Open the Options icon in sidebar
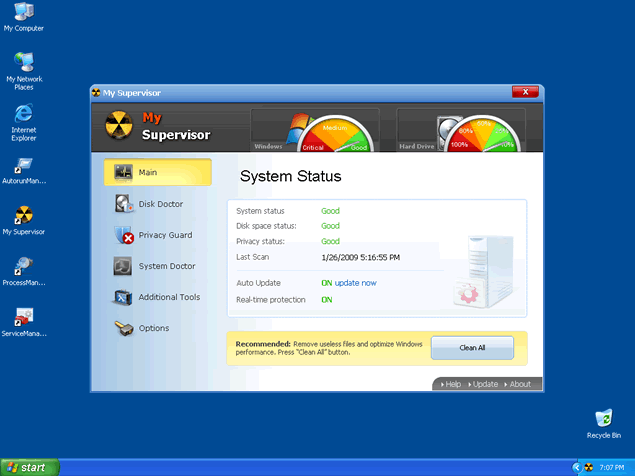This screenshot has width=635, height=476. [124, 328]
